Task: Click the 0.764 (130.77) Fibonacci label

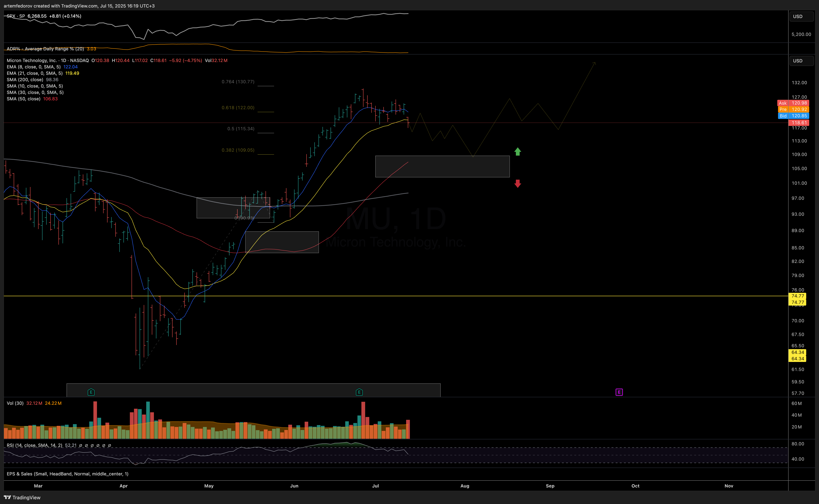Action: [238, 82]
